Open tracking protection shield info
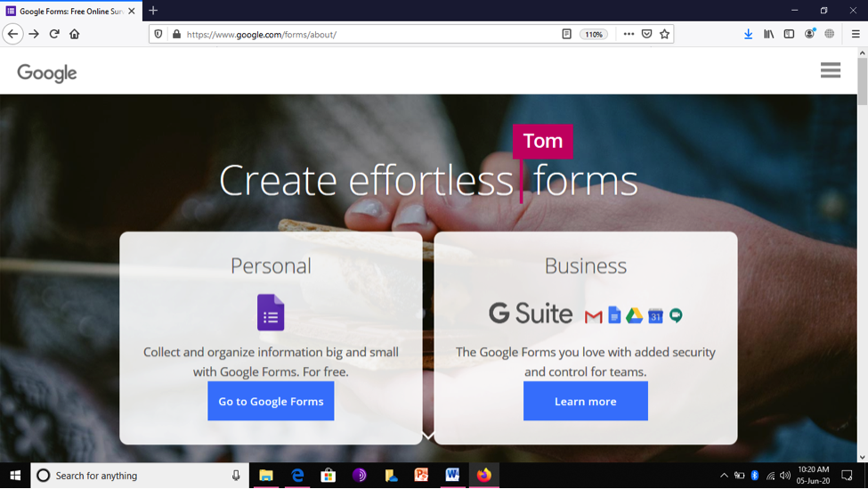Viewport: 868px width, 489px height. tap(158, 34)
